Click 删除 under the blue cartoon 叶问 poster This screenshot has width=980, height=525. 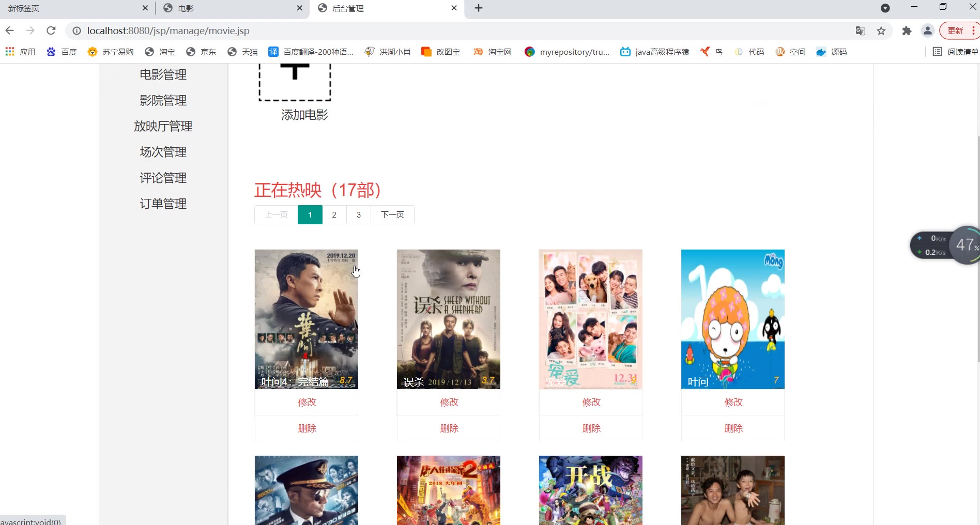[733, 428]
